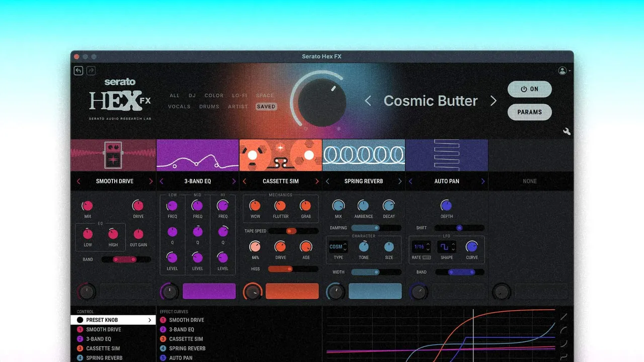Select the LO-FI preset category
Image resolution: width=644 pixels, height=362 pixels.
click(x=240, y=96)
